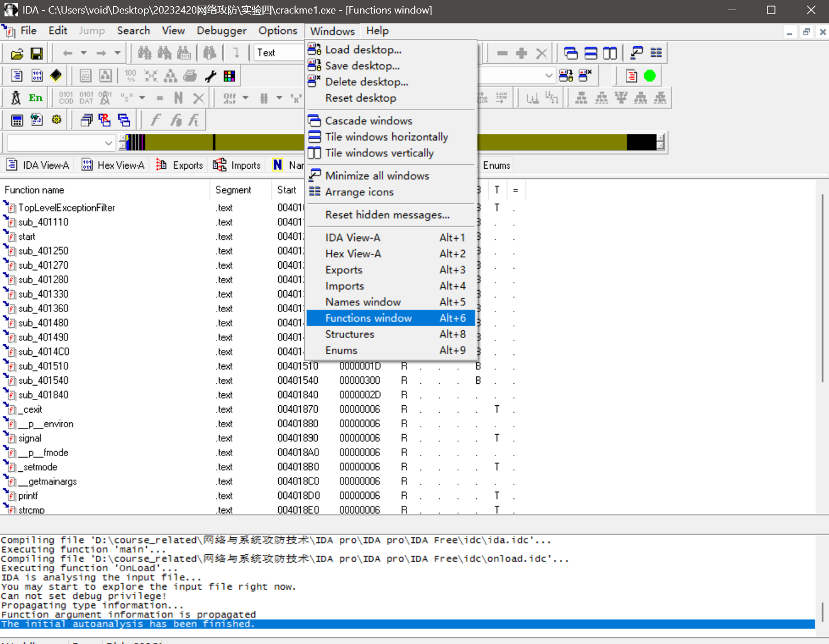Click the save desktop toolbar icon

pos(566,76)
